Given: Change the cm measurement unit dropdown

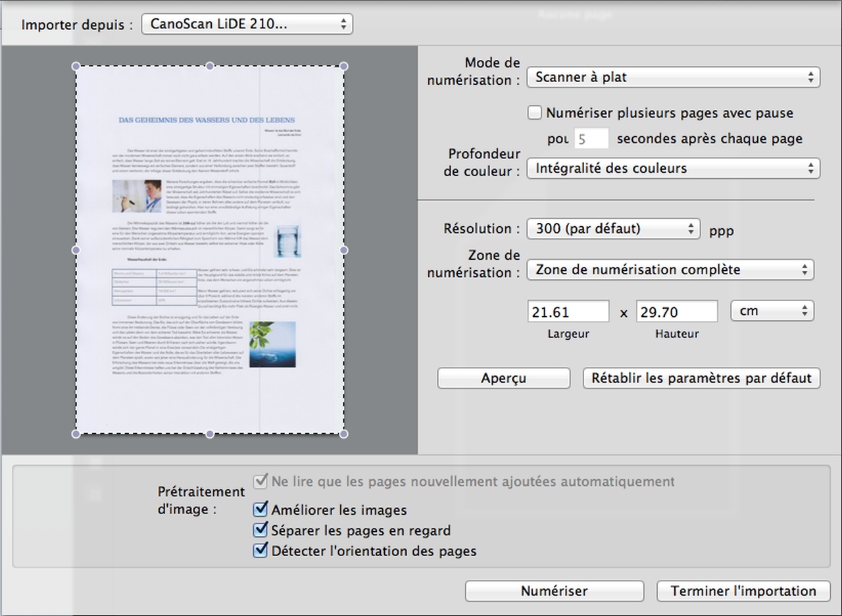Looking at the screenshot, I should pyautogui.click(x=772, y=311).
